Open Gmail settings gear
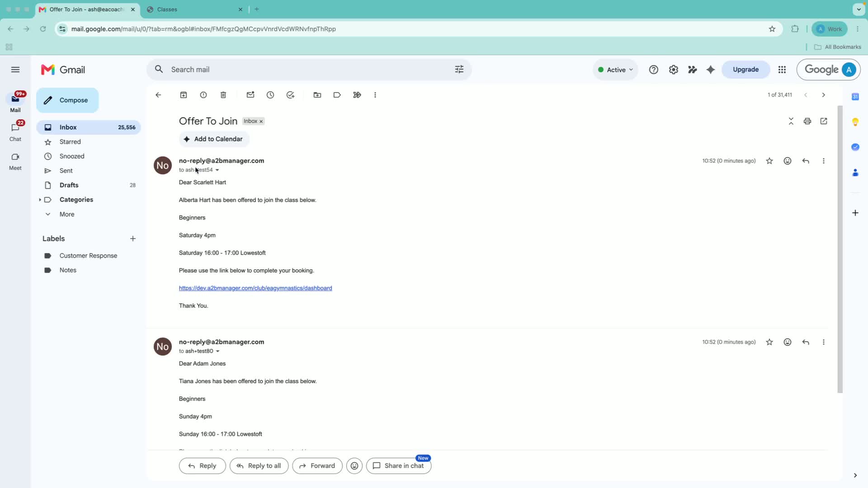868x488 pixels. pyautogui.click(x=674, y=70)
